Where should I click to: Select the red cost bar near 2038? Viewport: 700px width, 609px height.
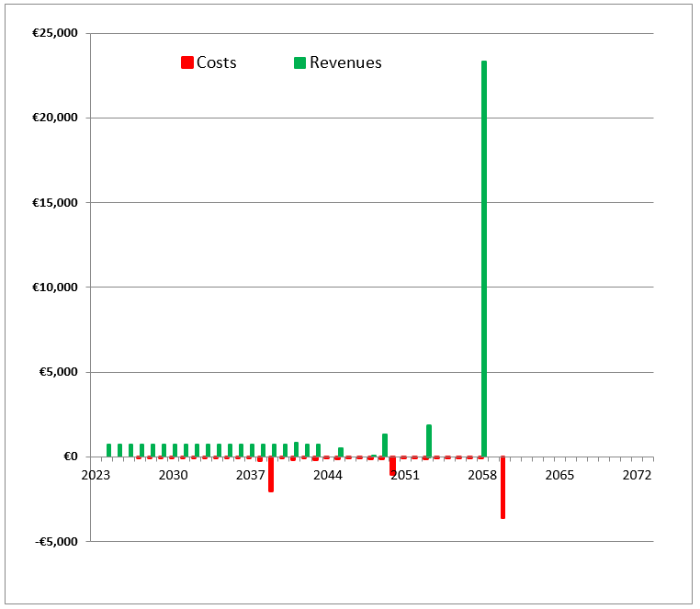point(271,474)
